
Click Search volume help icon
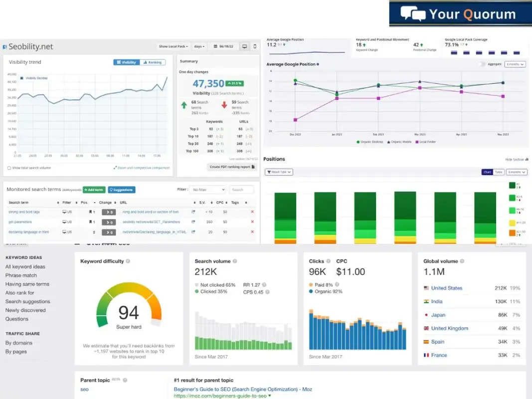[x=235, y=261]
